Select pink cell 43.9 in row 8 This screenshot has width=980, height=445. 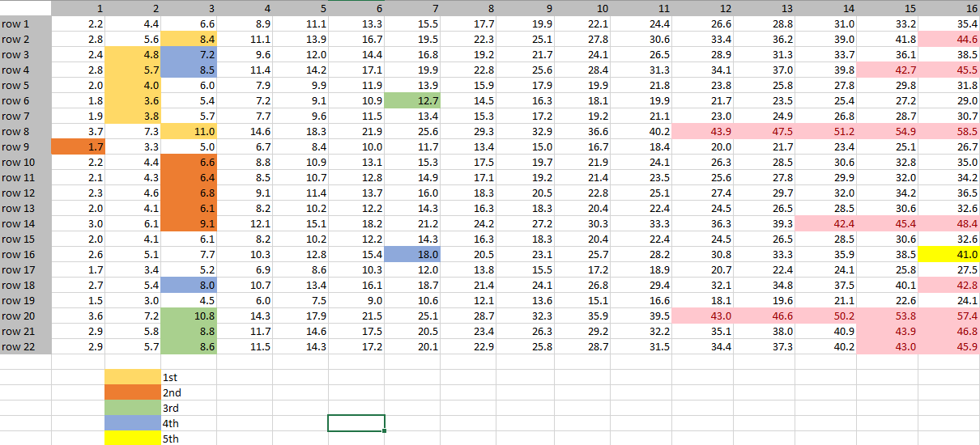pos(702,131)
